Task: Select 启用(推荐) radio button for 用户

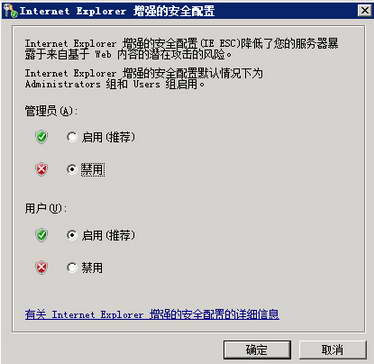Action: point(72,235)
